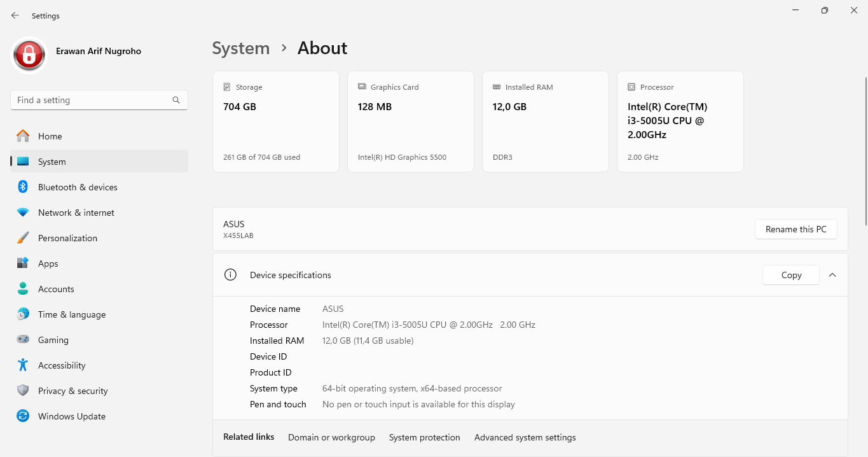Click the Accessibility figure icon
Image resolution: width=868 pixels, height=457 pixels.
tap(23, 365)
